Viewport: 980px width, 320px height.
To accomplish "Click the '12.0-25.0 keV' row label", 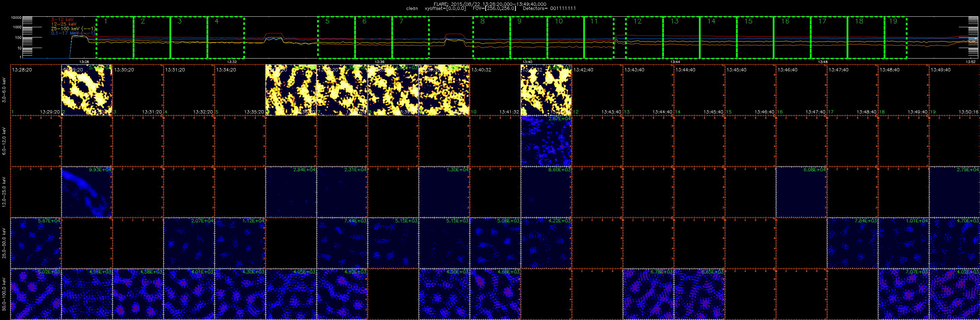I will click(4, 192).
